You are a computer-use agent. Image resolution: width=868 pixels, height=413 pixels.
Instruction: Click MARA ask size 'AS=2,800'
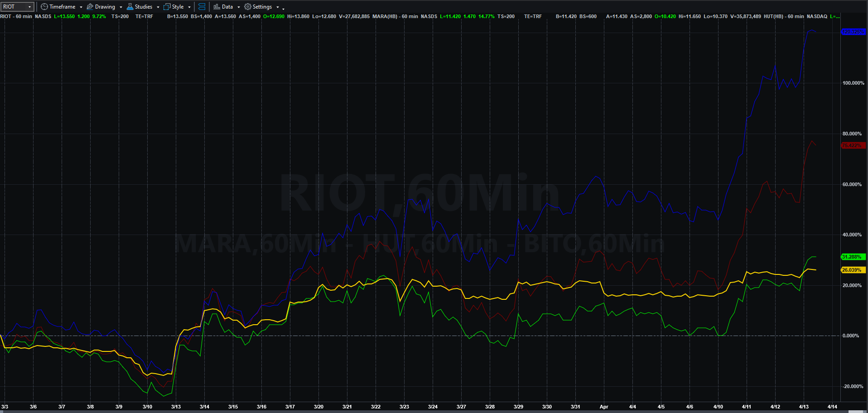(x=641, y=16)
